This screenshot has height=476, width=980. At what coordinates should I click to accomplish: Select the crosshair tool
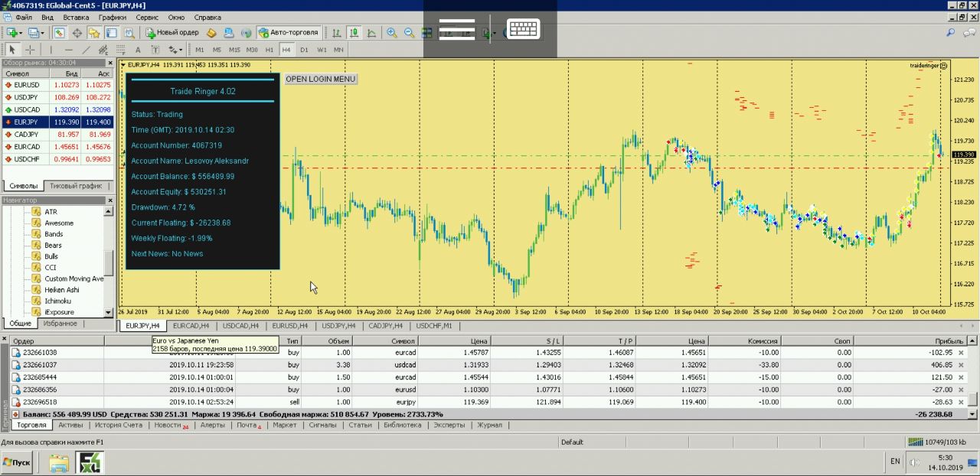click(31, 50)
